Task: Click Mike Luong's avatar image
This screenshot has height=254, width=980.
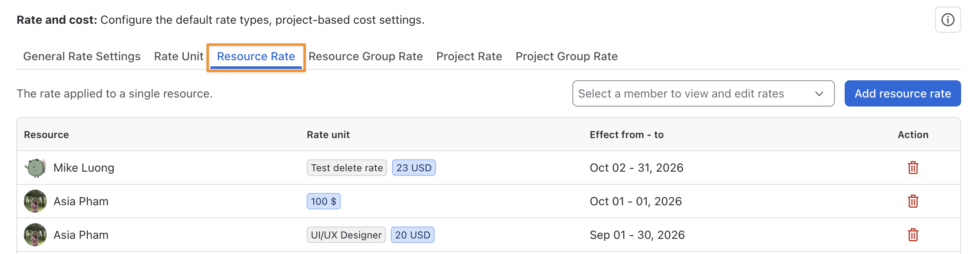Action: point(35,168)
